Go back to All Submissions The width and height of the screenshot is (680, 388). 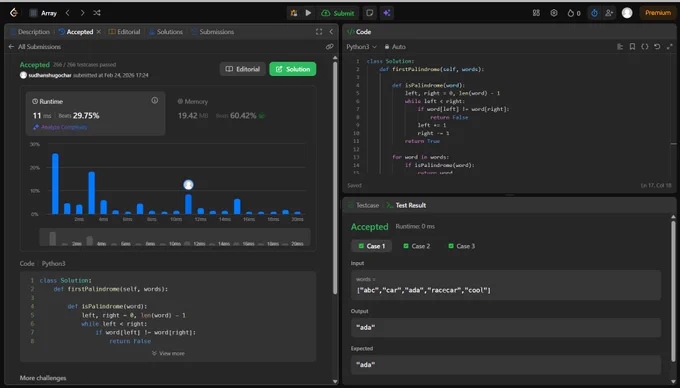(35, 46)
